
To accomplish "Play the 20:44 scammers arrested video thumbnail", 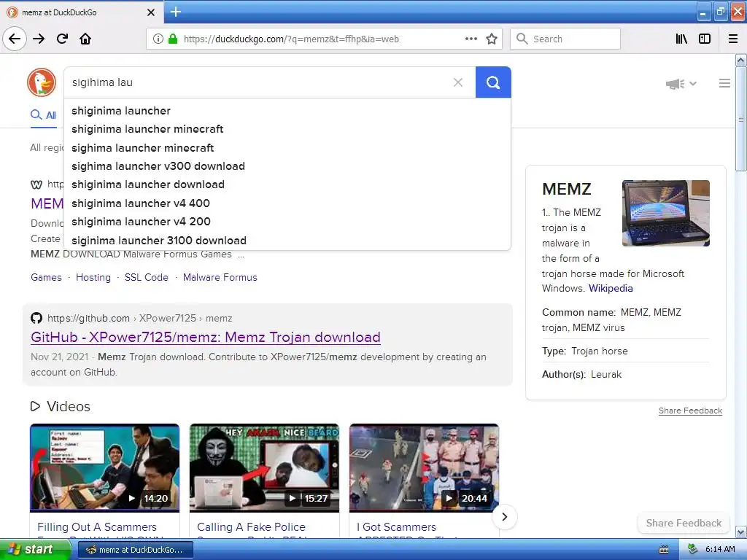I will pos(424,467).
